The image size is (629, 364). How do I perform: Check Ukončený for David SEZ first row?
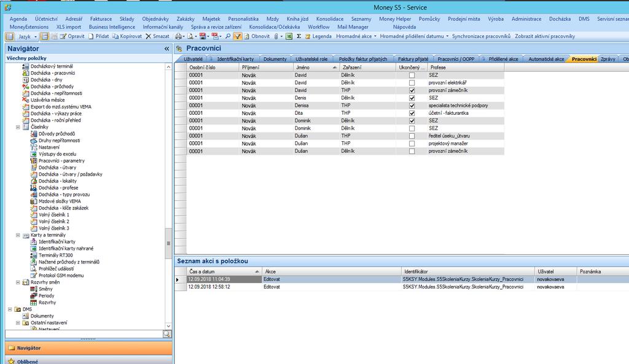(x=412, y=76)
